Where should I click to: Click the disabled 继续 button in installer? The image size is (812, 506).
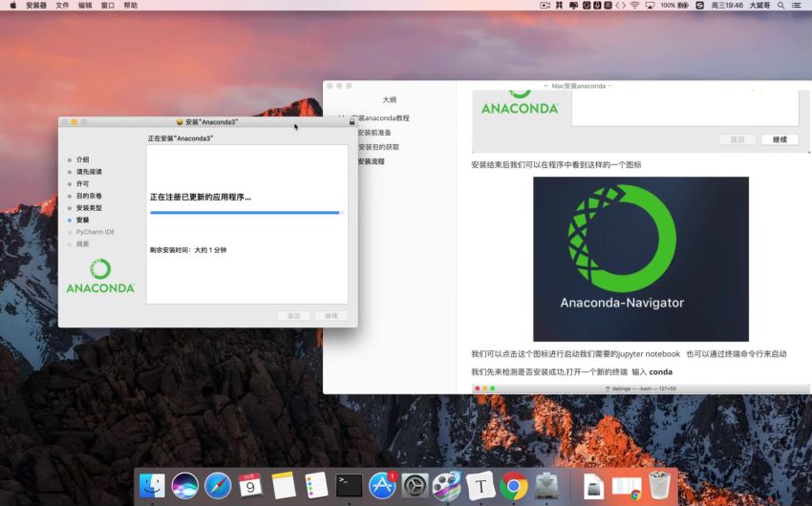coord(331,316)
